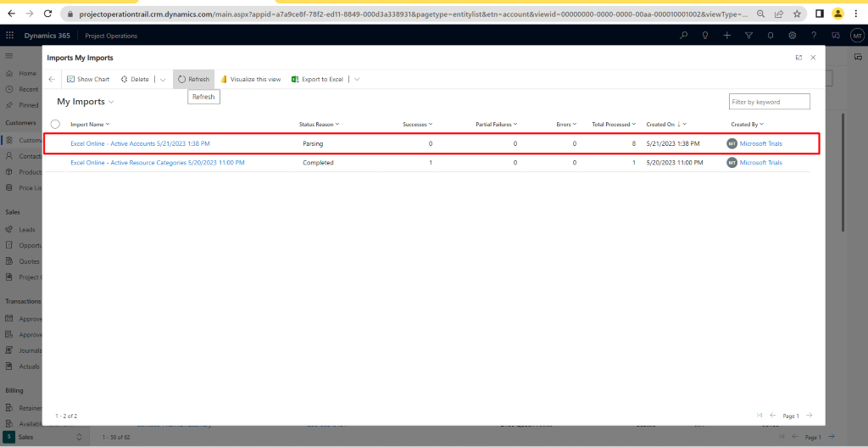Go back using the dialog back arrow
This screenshot has height=447, width=868.
pos(52,79)
